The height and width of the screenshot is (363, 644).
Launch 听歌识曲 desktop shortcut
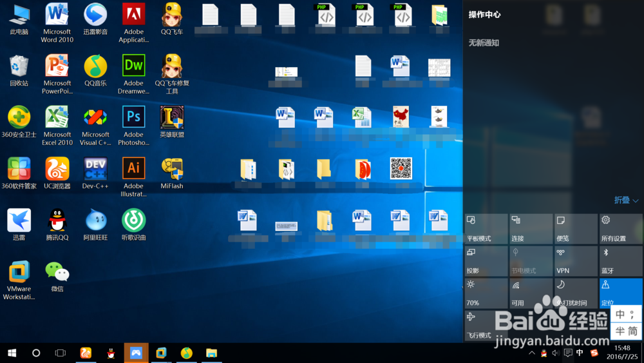133,225
